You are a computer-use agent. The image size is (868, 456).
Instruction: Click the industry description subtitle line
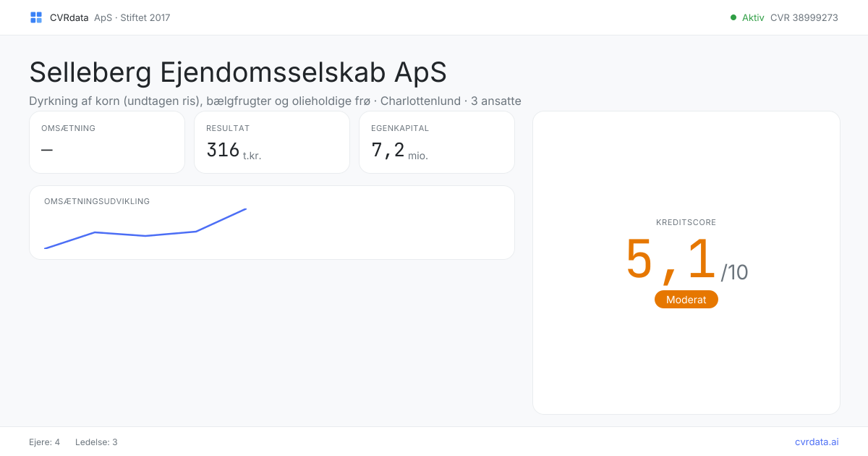coord(275,101)
